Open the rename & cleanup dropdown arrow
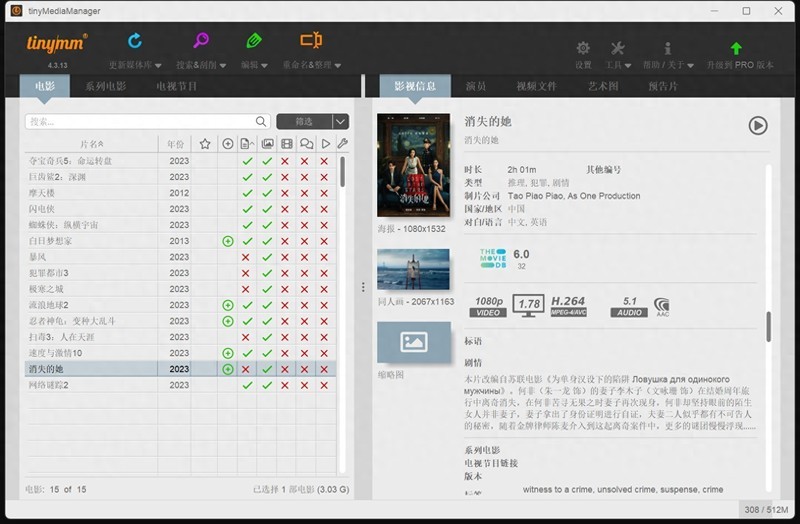 pos(338,65)
